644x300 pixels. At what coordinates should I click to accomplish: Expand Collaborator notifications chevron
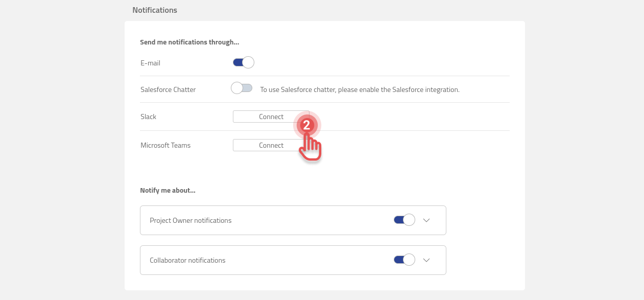click(427, 260)
